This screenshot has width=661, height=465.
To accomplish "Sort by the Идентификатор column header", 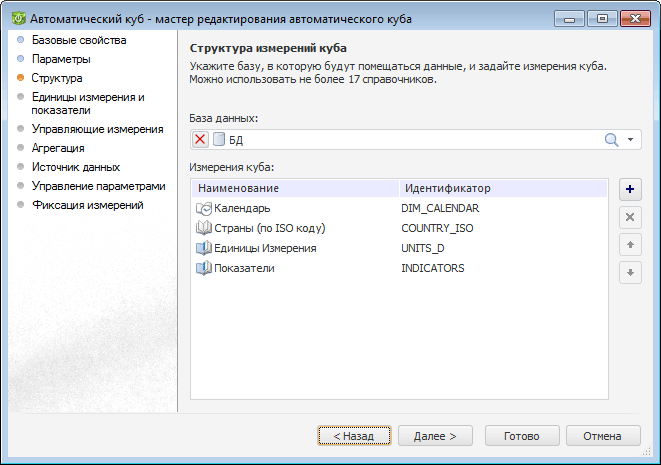I will click(x=448, y=188).
